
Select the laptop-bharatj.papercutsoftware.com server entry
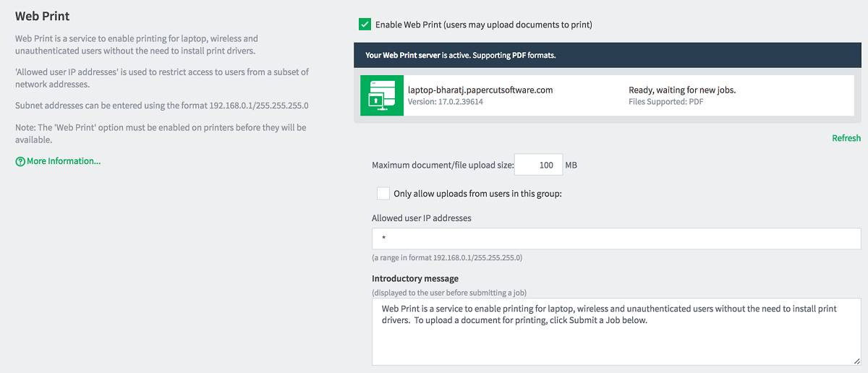click(607, 95)
